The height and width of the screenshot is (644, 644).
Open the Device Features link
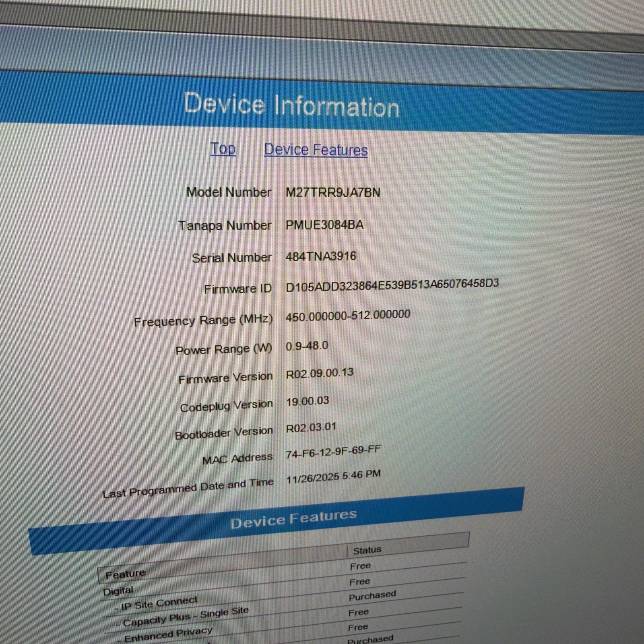[316, 150]
